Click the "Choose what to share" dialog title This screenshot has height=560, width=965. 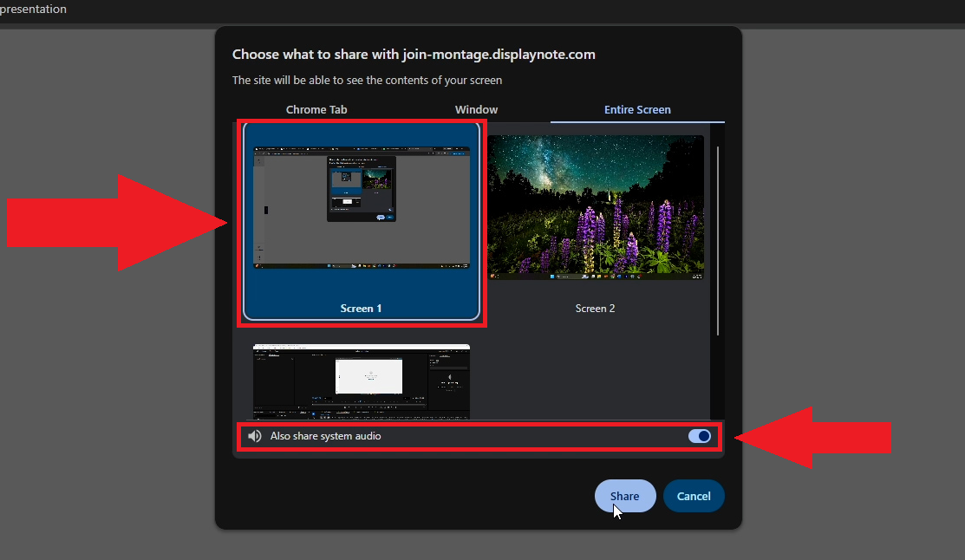tap(414, 55)
